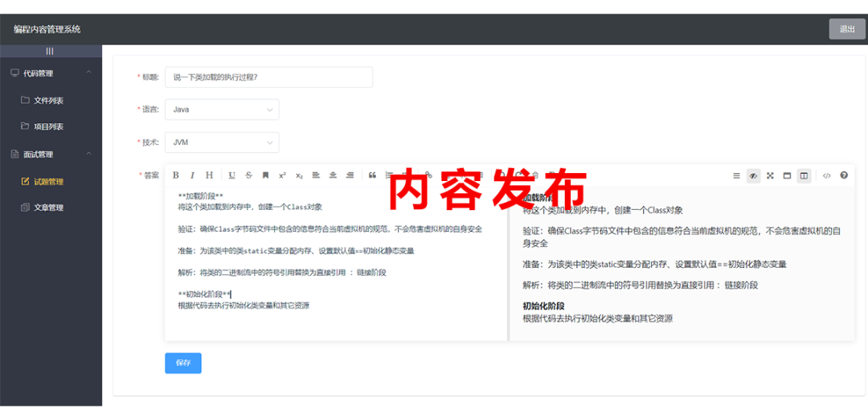Screen dimensions: 868x420
Task: Insert a heading with the H icon
Action: 209,175
